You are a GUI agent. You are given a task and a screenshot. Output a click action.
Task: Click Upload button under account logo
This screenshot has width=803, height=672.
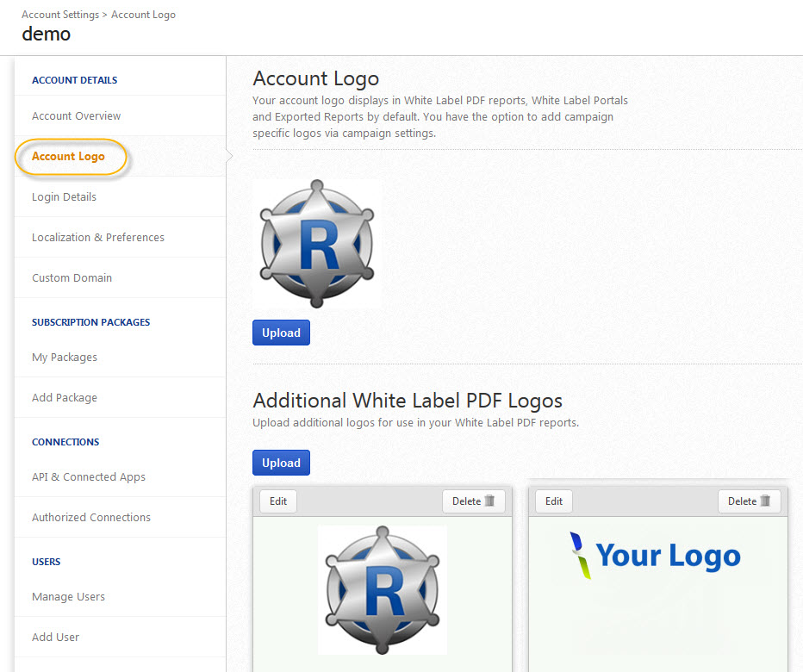coord(281,333)
